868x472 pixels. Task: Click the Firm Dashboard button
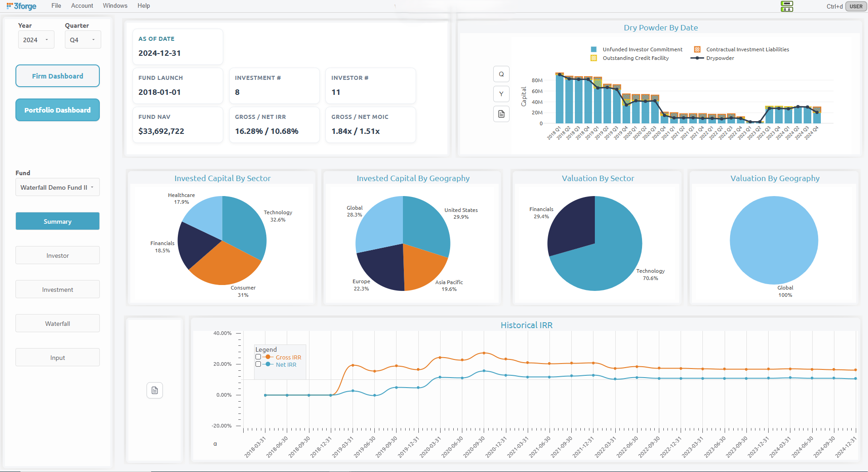pyautogui.click(x=58, y=76)
